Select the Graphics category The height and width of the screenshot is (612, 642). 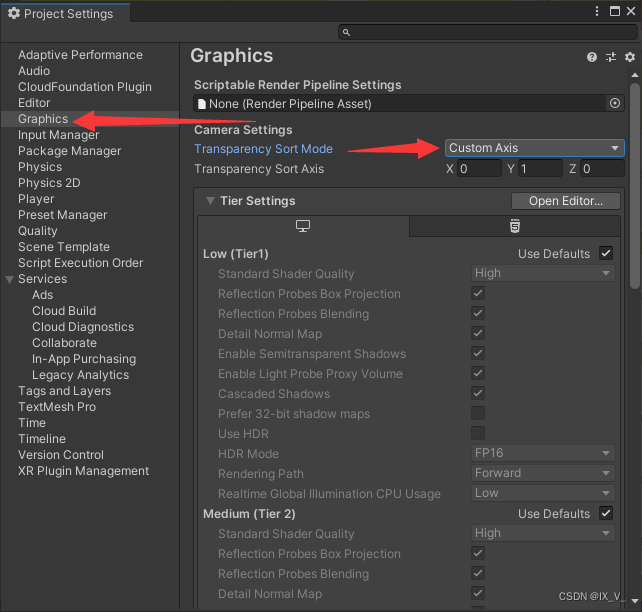[x=43, y=119]
